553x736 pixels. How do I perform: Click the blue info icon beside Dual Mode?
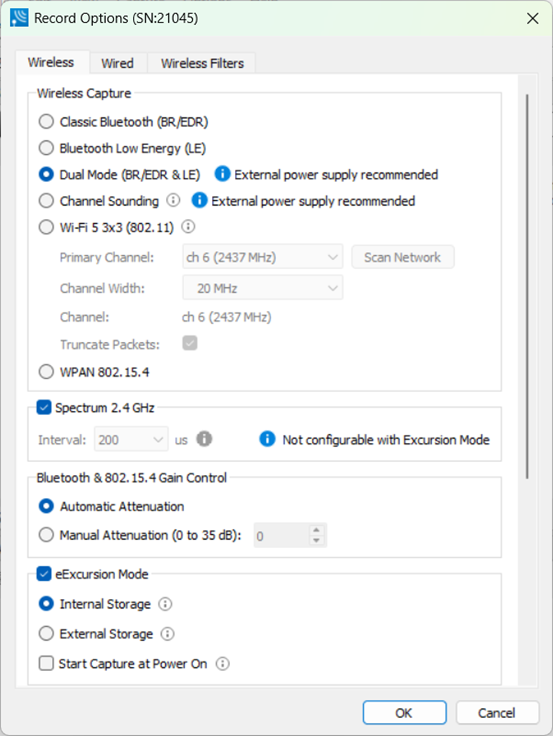[222, 174]
